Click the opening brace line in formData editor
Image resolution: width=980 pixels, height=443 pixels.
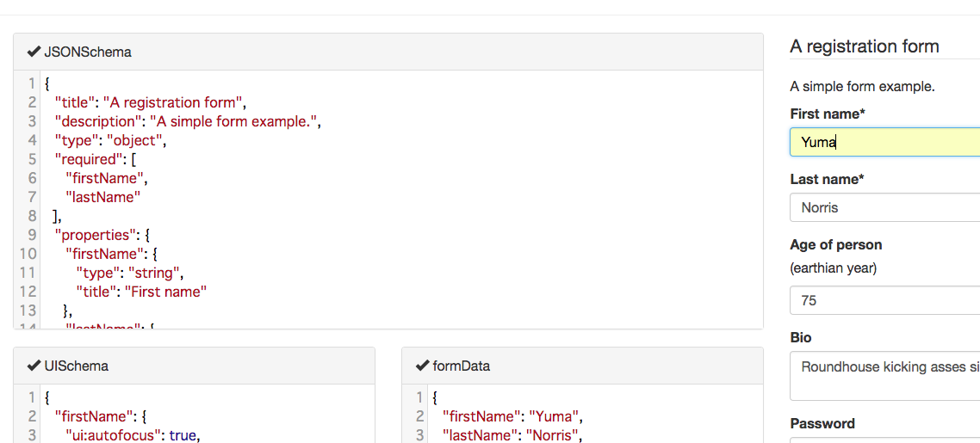pos(435,397)
